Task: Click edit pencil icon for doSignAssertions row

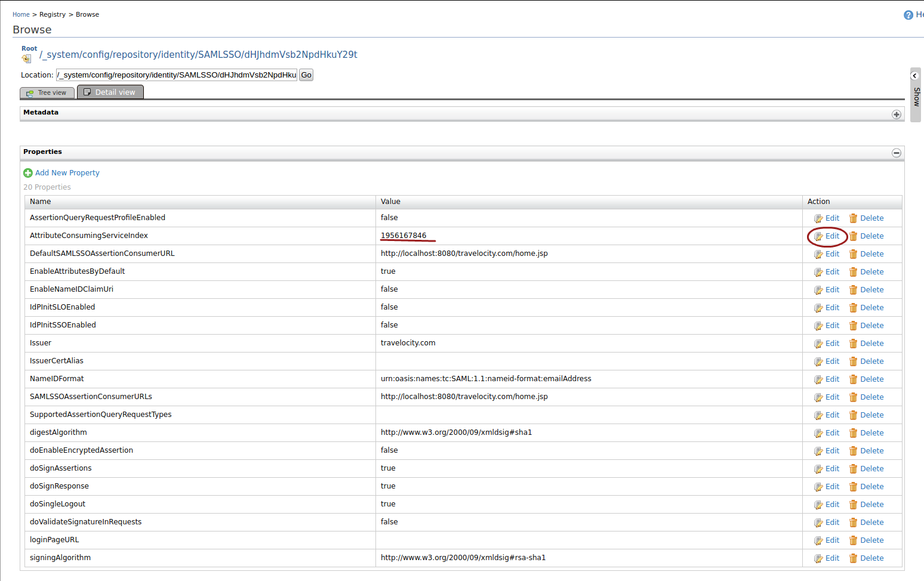Action: (818, 469)
